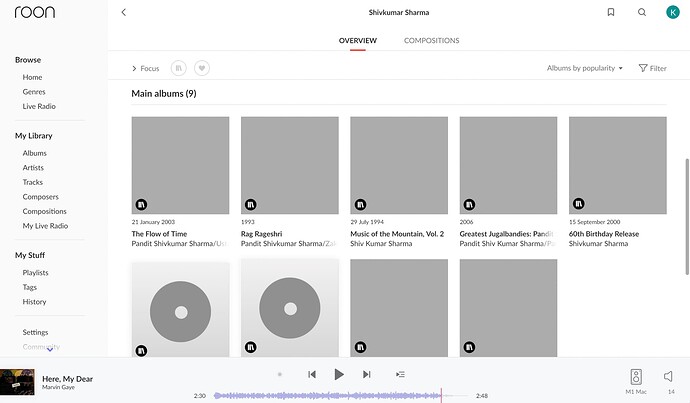The width and height of the screenshot is (690, 403).
Task: Select the M1 Mac audio zone speaker
Action: click(636, 377)
